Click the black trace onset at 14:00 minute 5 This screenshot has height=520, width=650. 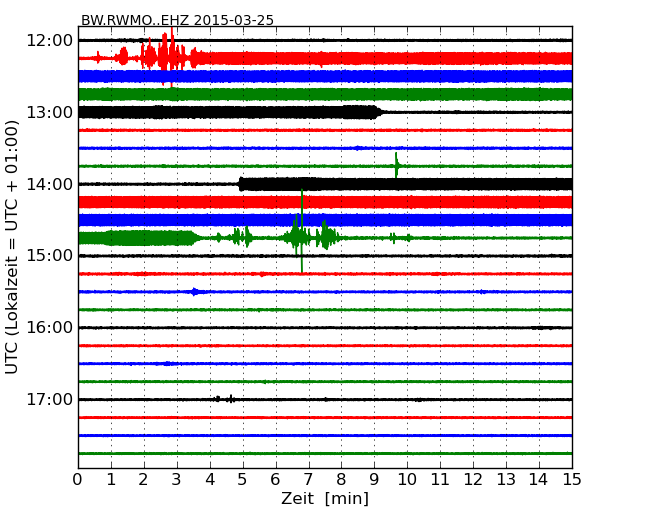pos(241,184)
